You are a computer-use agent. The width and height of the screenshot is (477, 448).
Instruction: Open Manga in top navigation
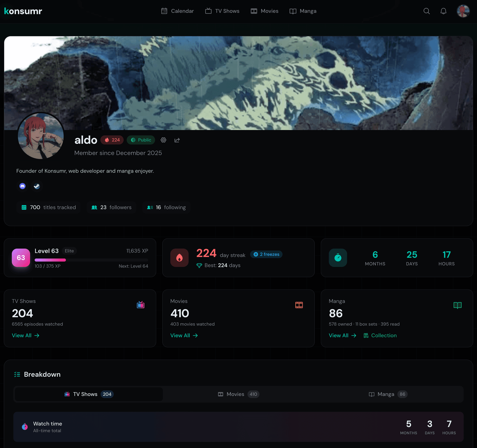point(303,11)
